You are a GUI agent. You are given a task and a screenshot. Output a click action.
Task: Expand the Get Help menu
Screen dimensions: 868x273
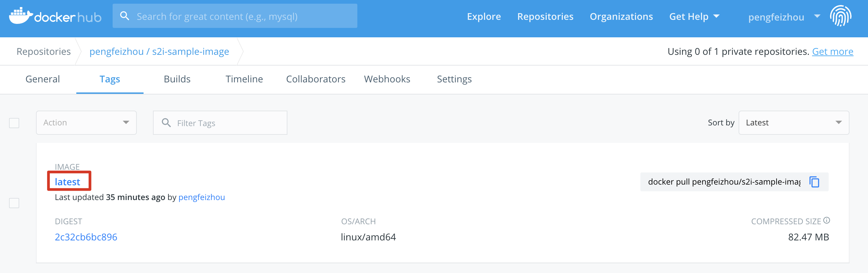[x=694, y=16]
